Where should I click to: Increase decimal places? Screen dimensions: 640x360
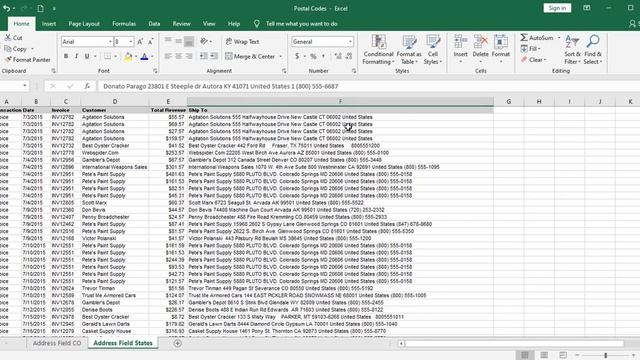(x=338, y=56)
